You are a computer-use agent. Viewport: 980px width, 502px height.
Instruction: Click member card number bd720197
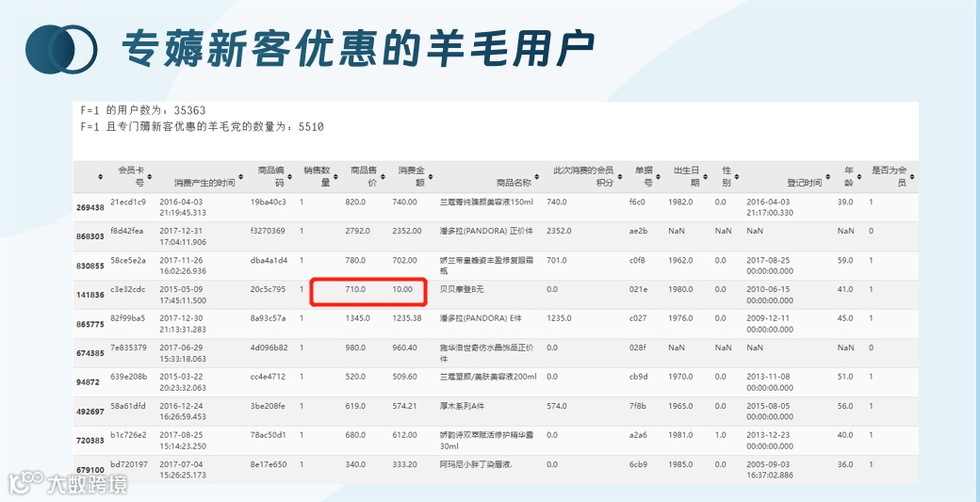point(129,464)
